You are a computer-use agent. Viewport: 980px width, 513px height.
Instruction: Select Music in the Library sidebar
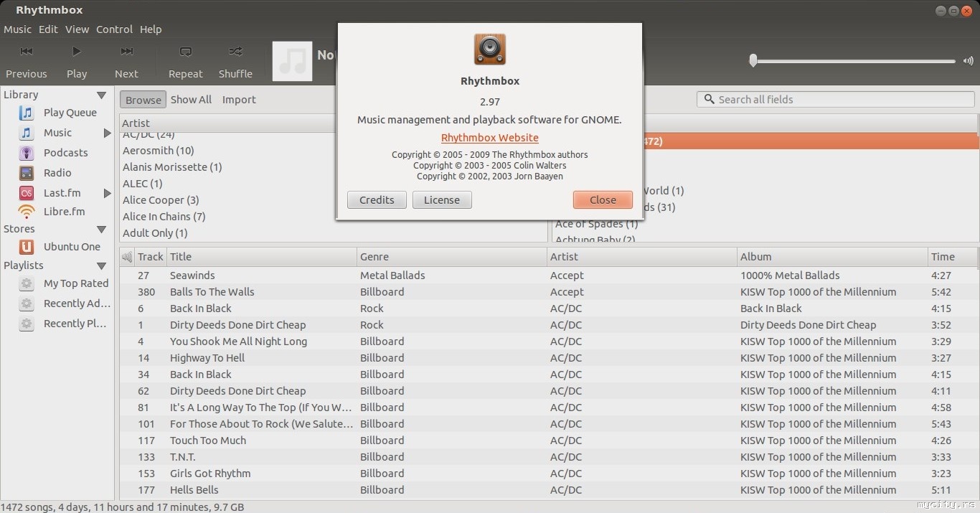[57, 133]
